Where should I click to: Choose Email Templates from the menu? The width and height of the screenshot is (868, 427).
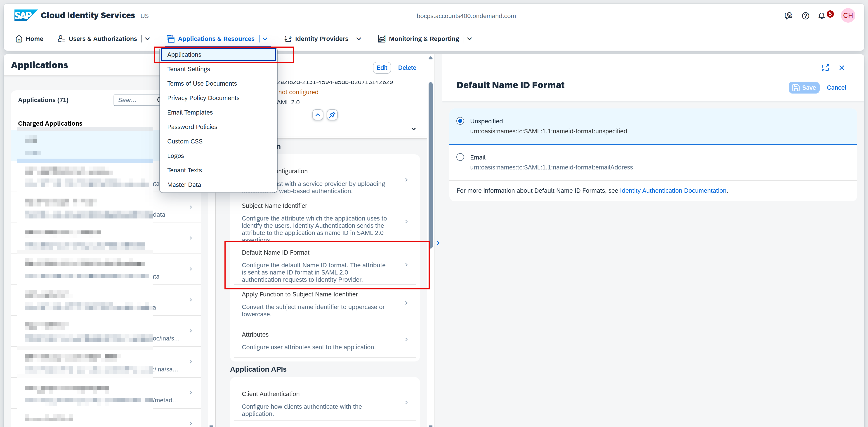218,113
